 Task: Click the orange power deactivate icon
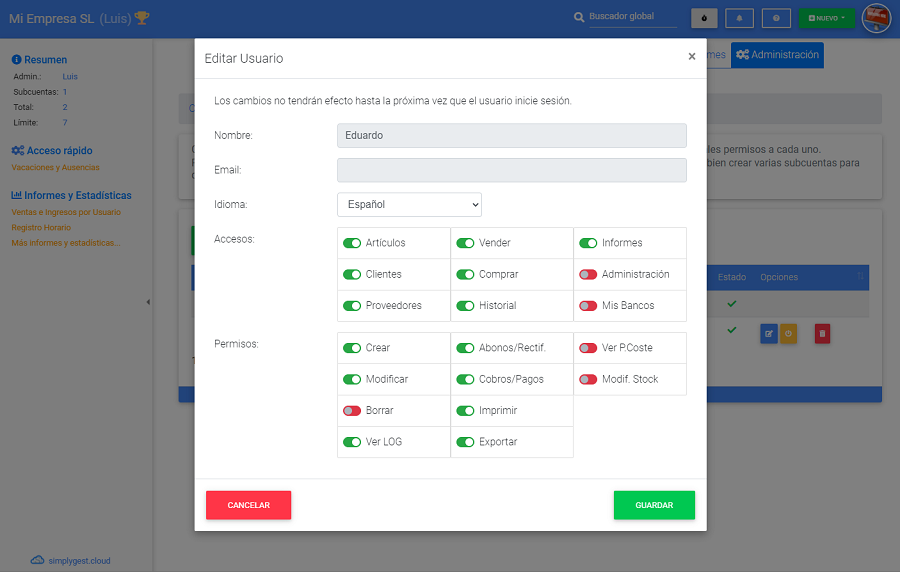coord(788,334)
